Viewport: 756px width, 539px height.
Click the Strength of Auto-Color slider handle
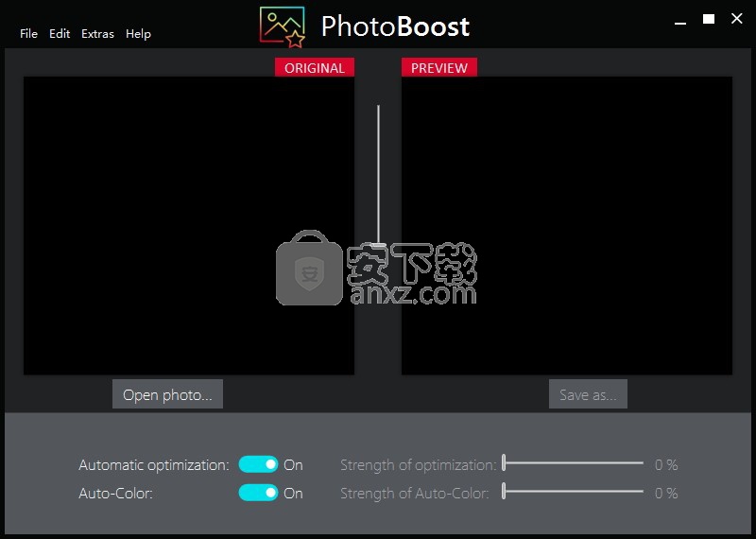504,491
